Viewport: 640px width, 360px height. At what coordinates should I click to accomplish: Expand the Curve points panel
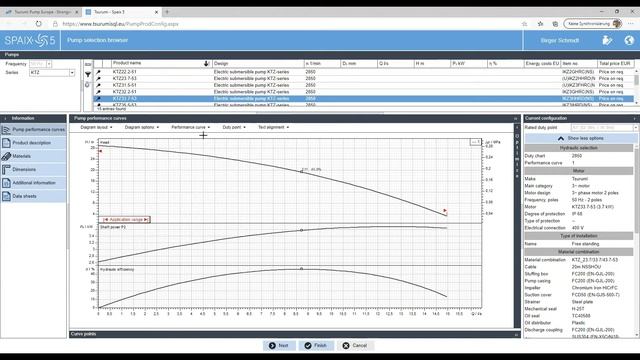(516, 334)
